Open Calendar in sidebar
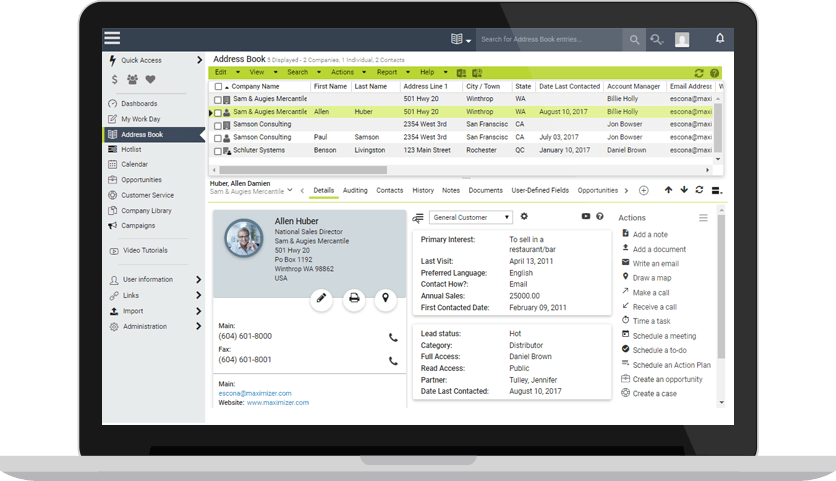 134,164
